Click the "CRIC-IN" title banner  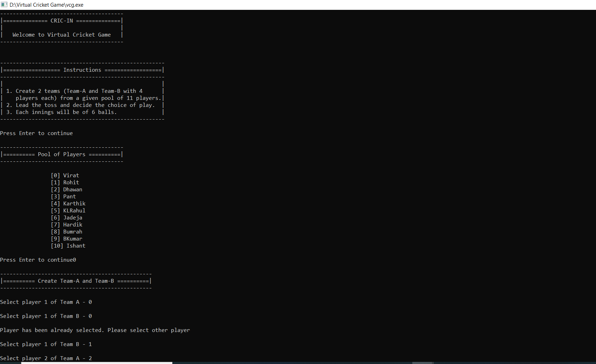pyautogui.click(x=62, y=20)
